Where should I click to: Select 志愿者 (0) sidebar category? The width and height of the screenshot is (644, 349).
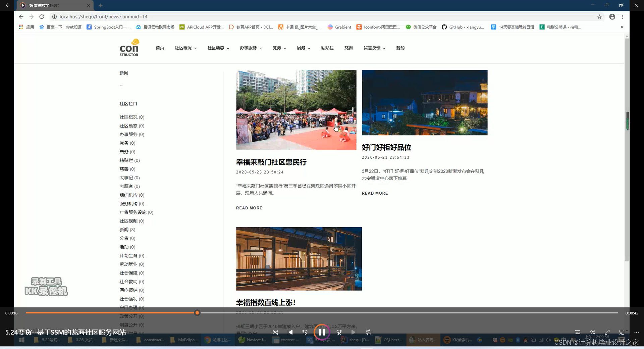tap(129, 186)
